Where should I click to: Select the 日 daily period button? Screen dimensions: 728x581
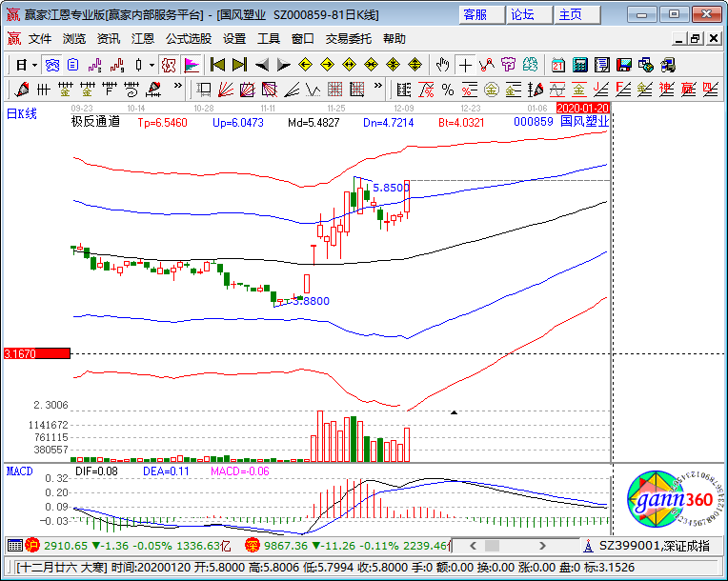(21, 65)
